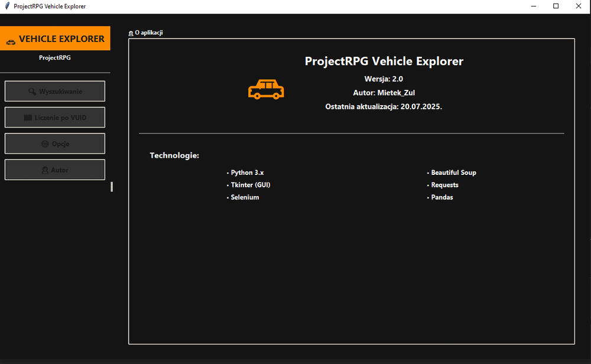Click the large orange car logo
591x364 pixels.
[266, 90]
